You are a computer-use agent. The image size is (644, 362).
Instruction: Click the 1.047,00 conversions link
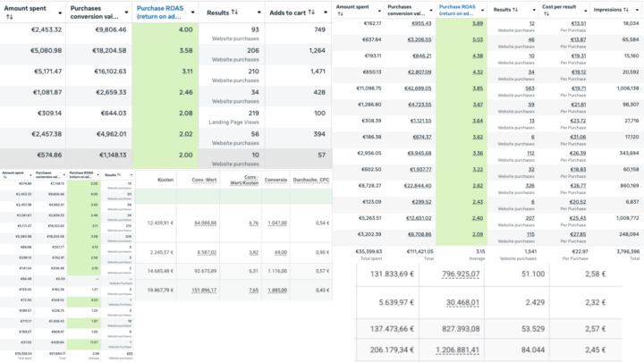[277, 223]
